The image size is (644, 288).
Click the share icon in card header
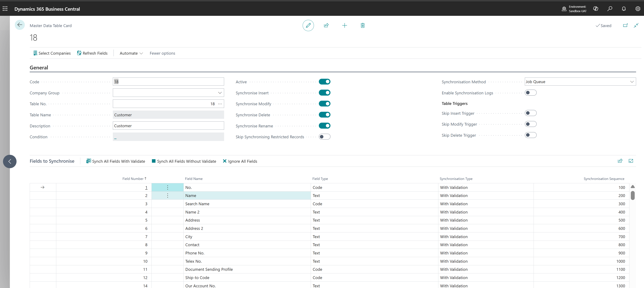click(326, 25)
